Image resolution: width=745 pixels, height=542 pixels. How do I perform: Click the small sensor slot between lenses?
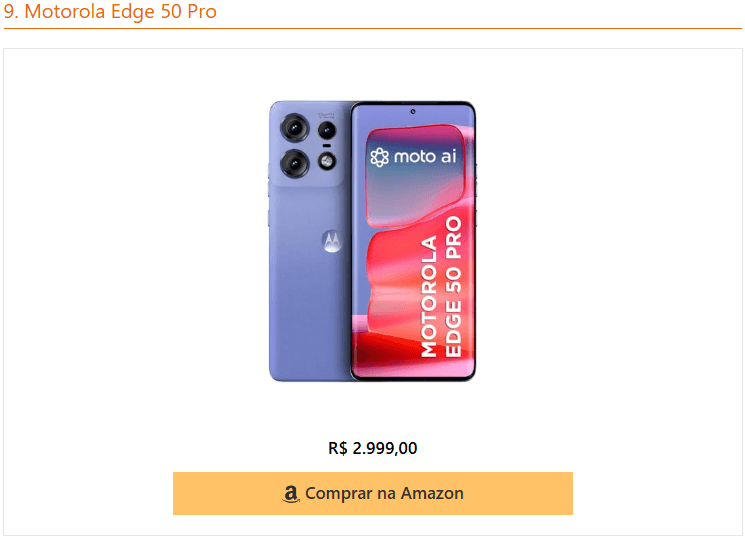point(327,146)
